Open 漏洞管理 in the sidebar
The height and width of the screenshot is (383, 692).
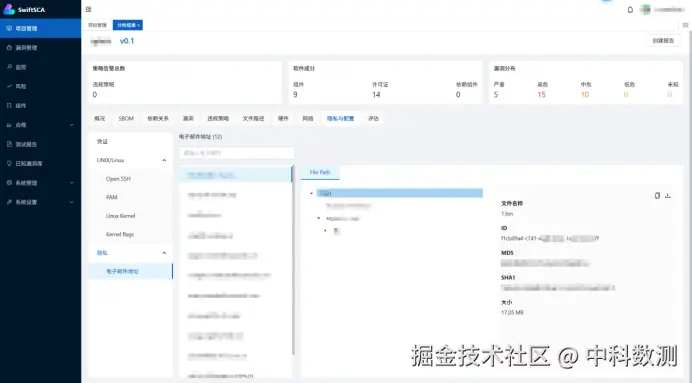pos(40,48)
